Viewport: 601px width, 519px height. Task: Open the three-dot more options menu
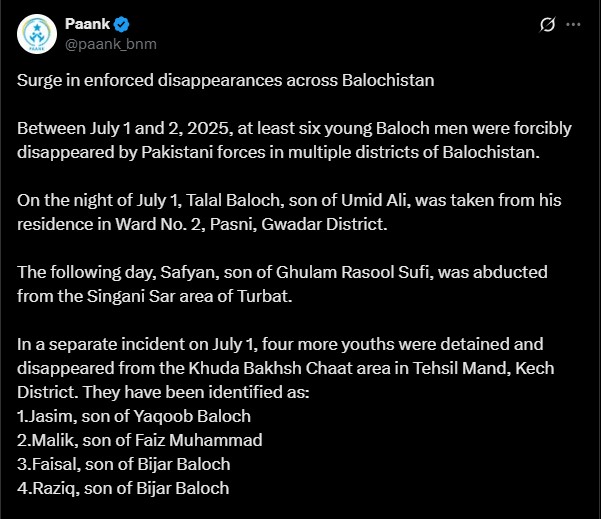click(x=574, y=24)
